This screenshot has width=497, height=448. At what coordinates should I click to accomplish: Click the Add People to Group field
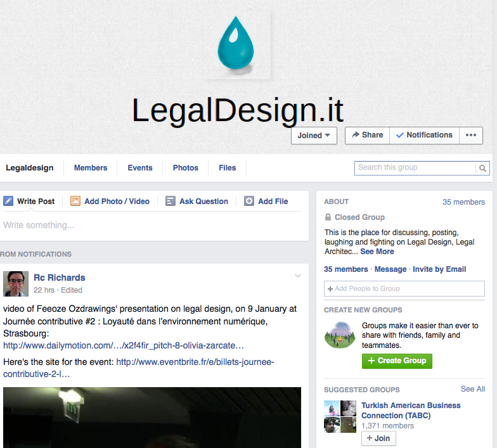[x=404, y=289]
